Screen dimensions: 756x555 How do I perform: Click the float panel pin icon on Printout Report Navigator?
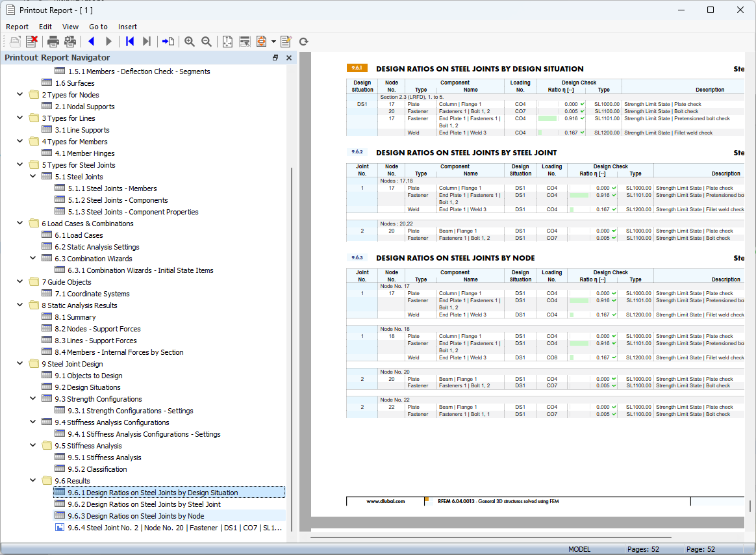(x=275, y=58)
